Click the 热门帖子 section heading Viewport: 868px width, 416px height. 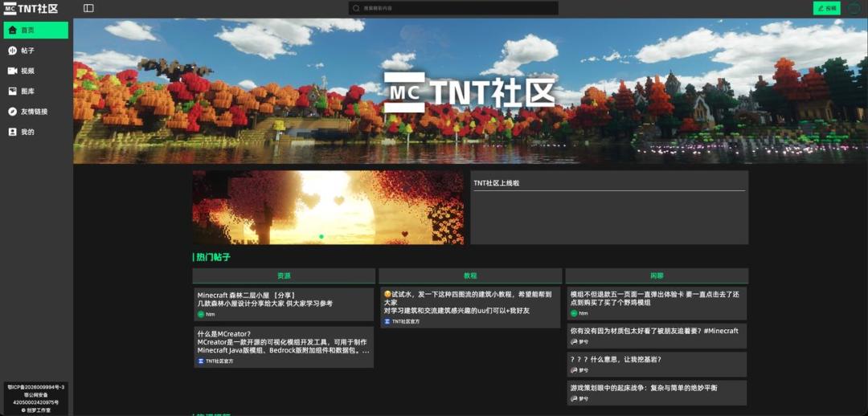(211, 257)
